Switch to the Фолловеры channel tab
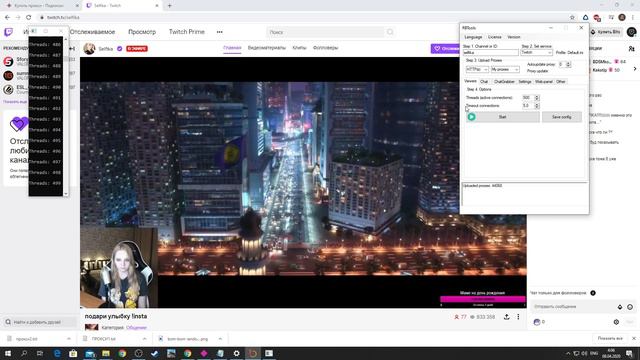640x360 pixels. pos(325,48)
